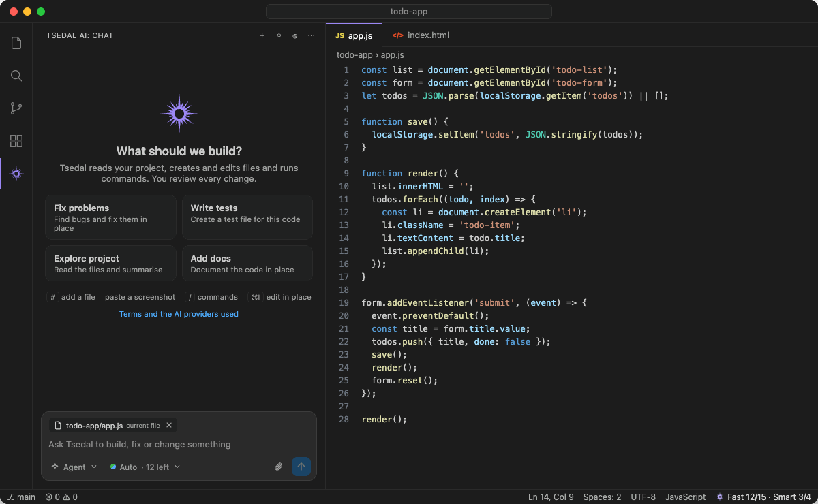Screen dimensions: 818x504
Task: Click the ⌘I edit in place hint
Action: click(279, 297)
